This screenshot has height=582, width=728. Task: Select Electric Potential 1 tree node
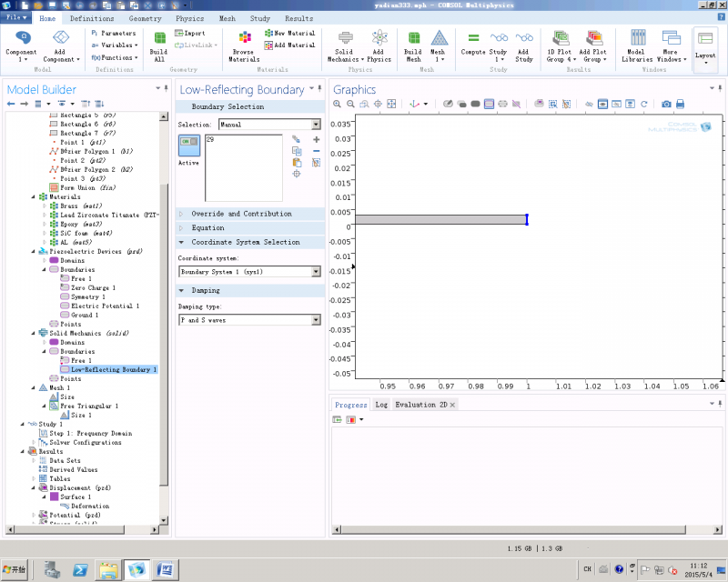pos(105,306)
